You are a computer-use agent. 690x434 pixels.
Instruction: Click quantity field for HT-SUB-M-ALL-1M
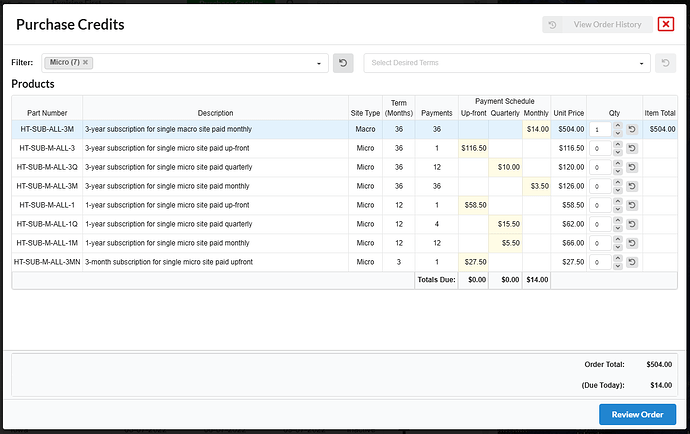(x=600, y=243)
